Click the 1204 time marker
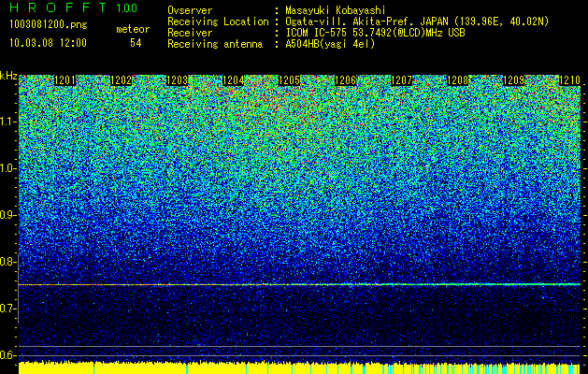The image size is (588, 374). [233, 80]
